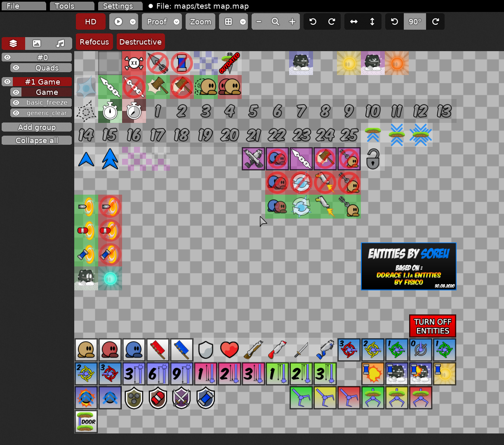Switch to the Layers tab icon
The height and width of the screenshot is (445, 504).
(x=13, y=43)
